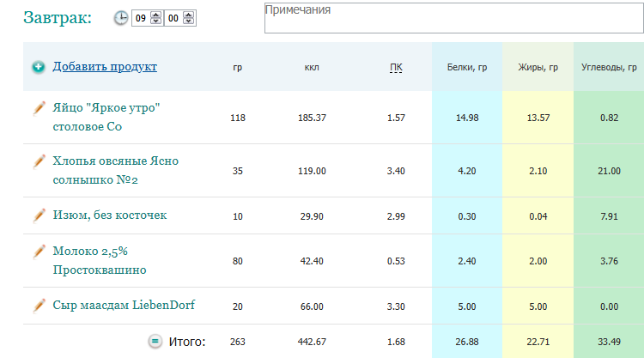Click the "Белки, гр" column header

click(467, 67)
